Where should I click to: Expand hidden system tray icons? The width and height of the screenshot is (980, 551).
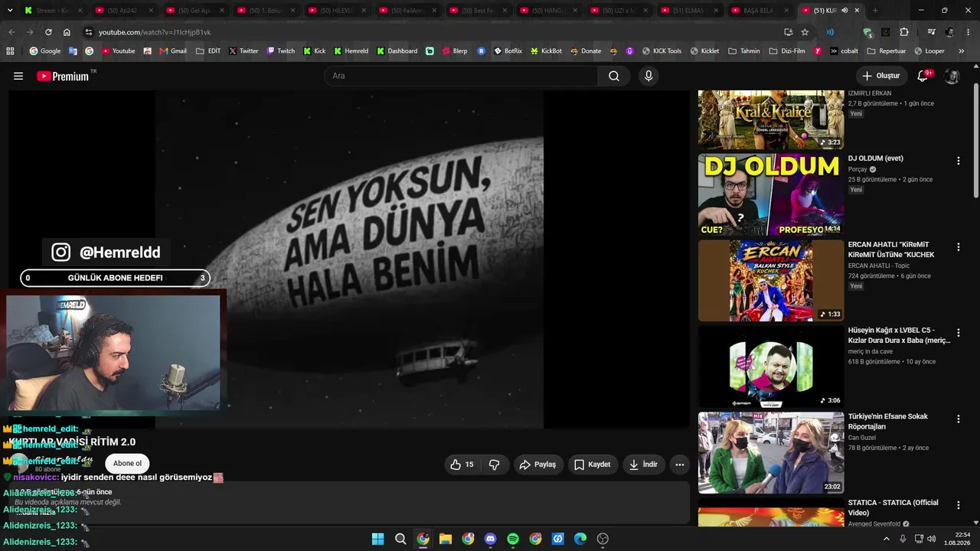click(887, 539)
